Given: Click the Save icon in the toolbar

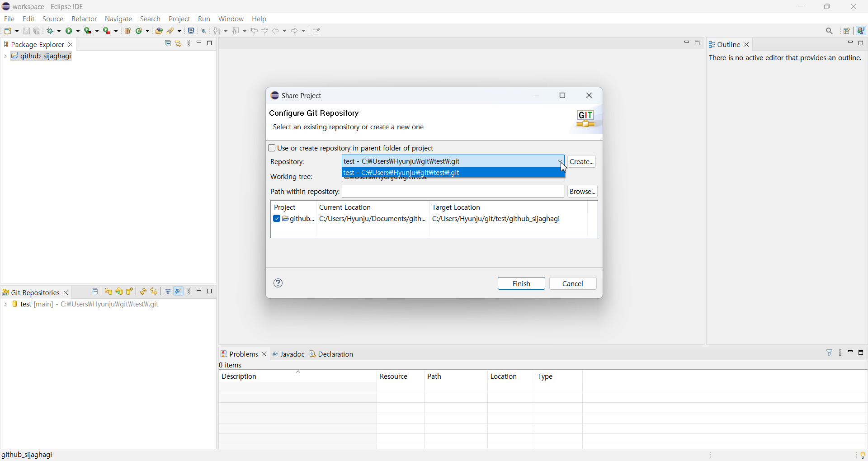Looking at the screenshot, I should coord(26,31).
